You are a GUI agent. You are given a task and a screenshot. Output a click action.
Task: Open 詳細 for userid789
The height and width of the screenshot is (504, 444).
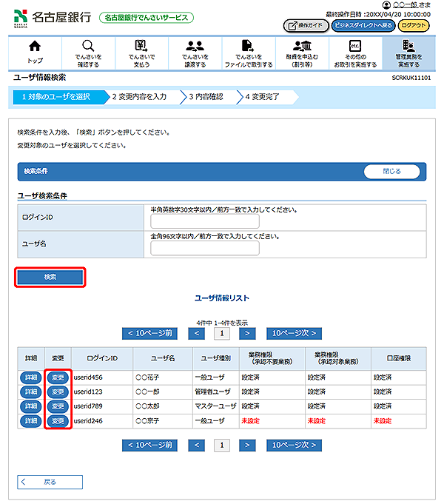point(30,406)
